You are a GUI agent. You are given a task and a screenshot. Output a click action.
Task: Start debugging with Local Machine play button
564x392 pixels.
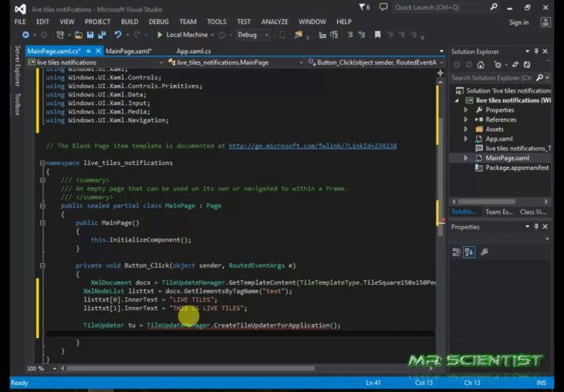[160, 35]
